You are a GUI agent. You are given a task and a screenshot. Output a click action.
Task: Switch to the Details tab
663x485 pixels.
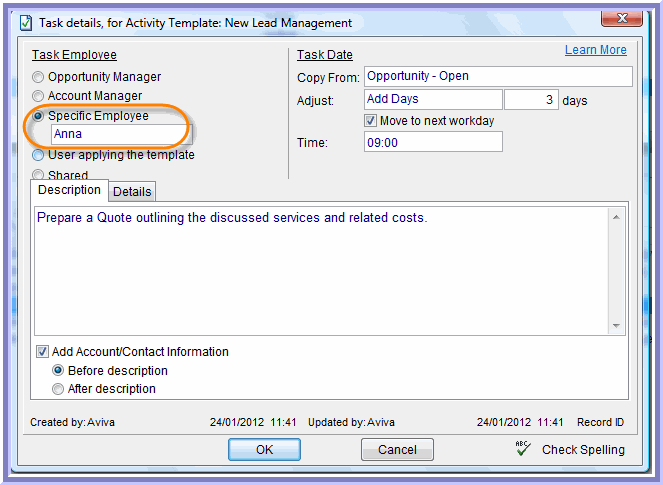coord(132,191)
